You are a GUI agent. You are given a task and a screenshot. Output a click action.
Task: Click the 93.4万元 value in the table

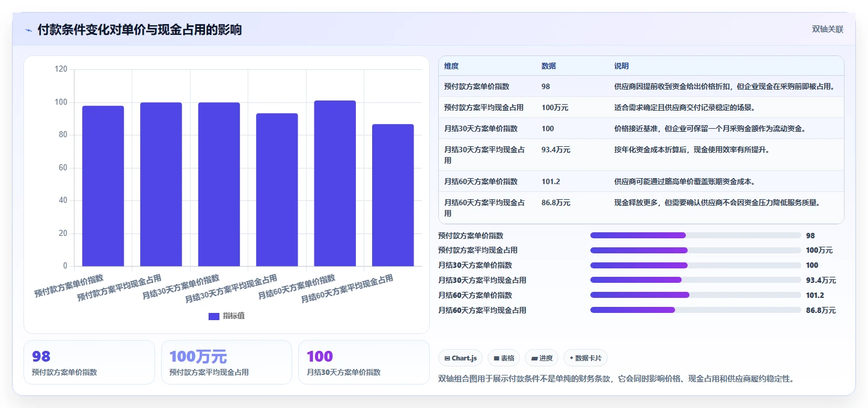[x=556, y=150]
